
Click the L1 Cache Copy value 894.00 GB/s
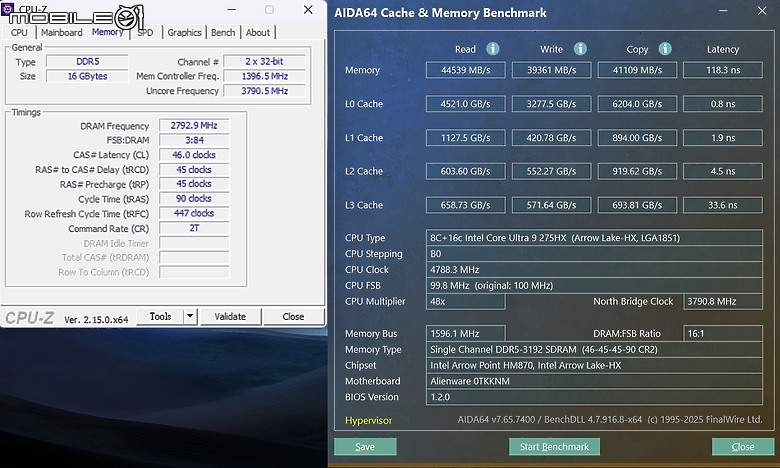pyautogui.click(x=637, y=138)
